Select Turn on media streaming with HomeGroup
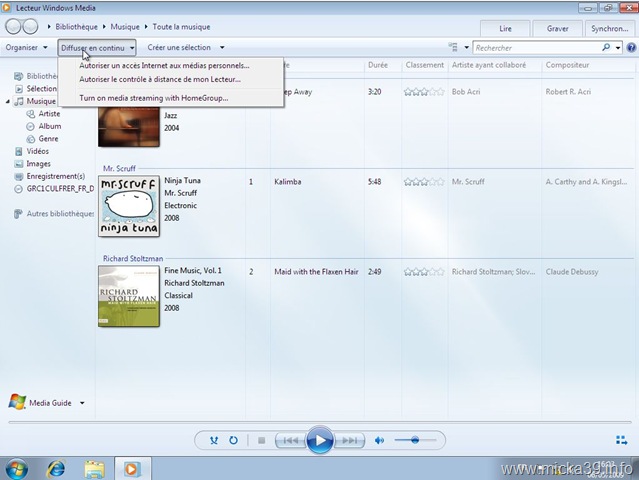 tap(154, 98)
